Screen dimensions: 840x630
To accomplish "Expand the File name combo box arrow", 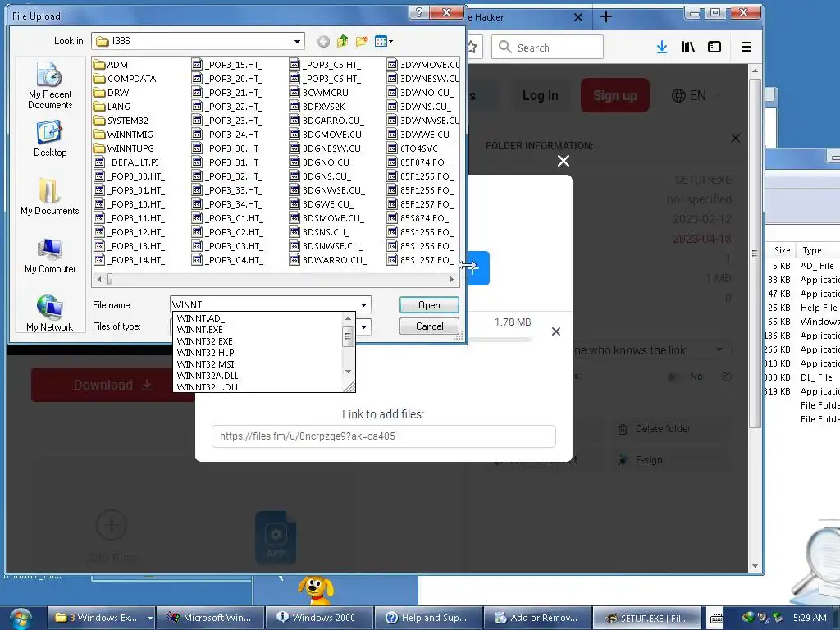I will (363, 305).
